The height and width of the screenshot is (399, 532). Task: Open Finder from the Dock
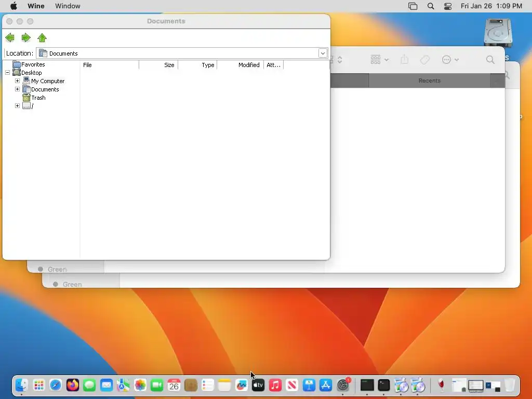pos(22,385)
